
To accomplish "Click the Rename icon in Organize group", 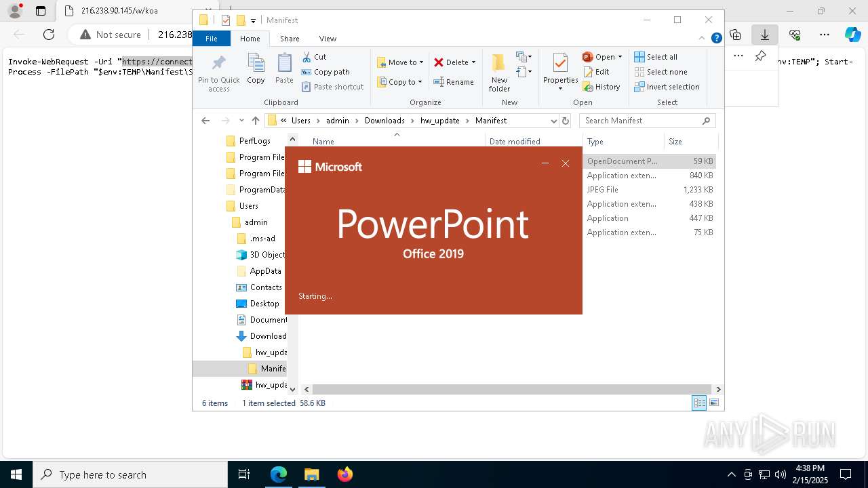I will tap(438, 82).
